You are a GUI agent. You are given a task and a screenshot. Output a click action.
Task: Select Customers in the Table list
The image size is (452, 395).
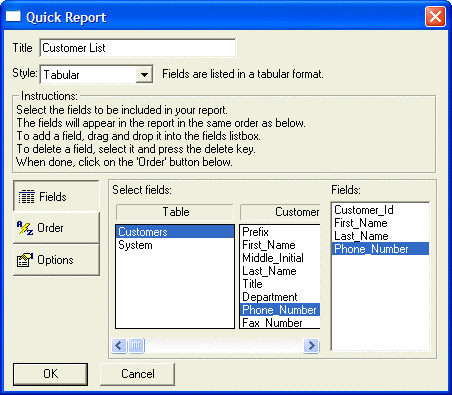(175, 232)
